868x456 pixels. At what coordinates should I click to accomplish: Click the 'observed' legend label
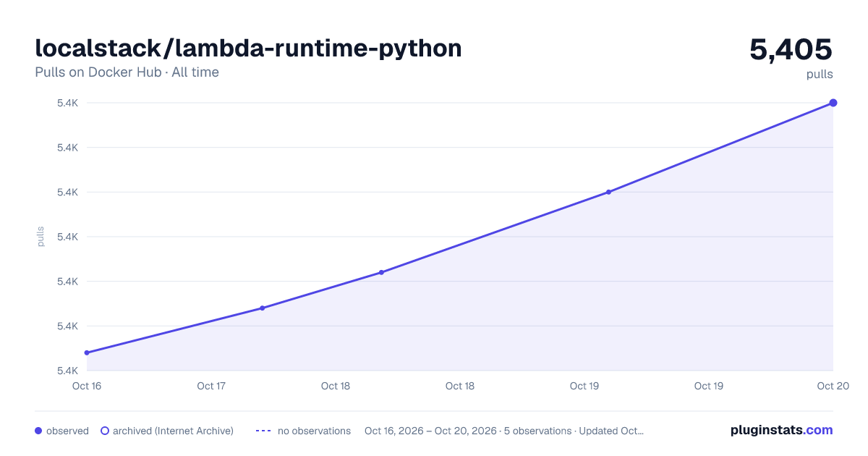tap(67, 431)
